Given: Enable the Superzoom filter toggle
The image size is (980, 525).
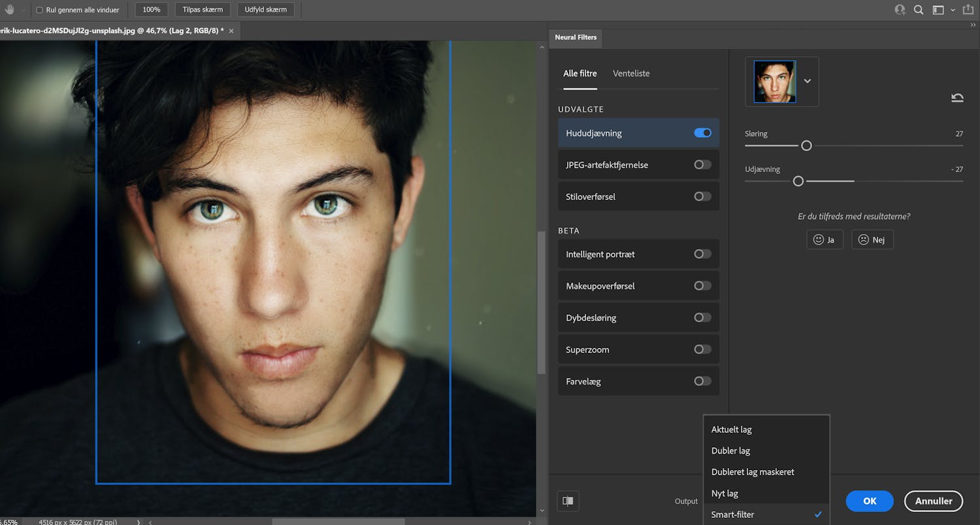Looking at the screenshot, I should point(702,350).
